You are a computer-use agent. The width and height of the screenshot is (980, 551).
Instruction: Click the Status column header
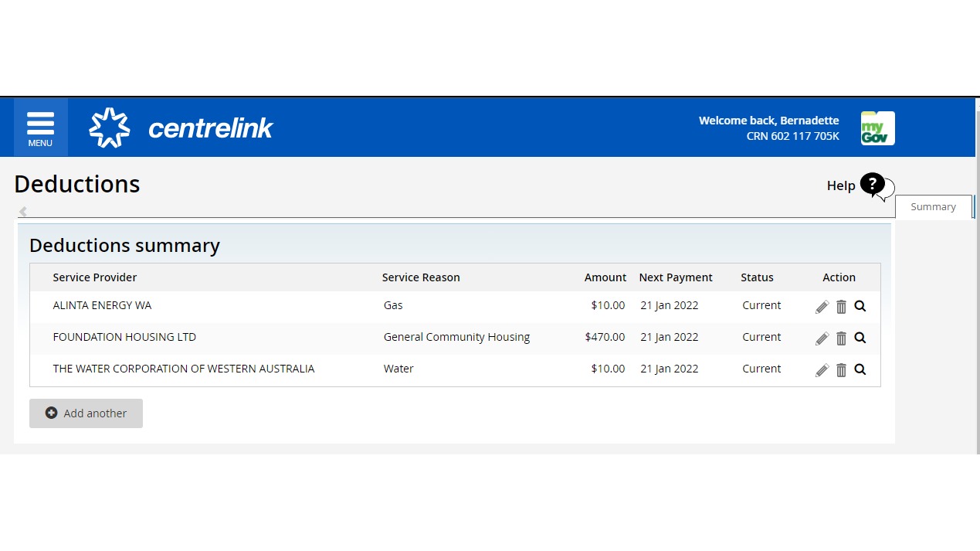pyautogui.click(x=757, y=277)
